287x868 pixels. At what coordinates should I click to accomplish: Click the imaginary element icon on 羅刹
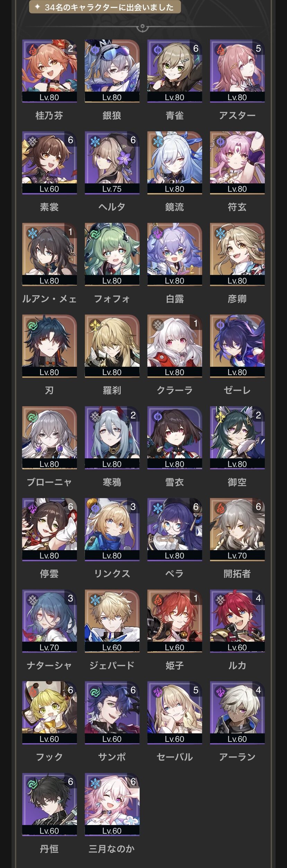coord(95,324)
